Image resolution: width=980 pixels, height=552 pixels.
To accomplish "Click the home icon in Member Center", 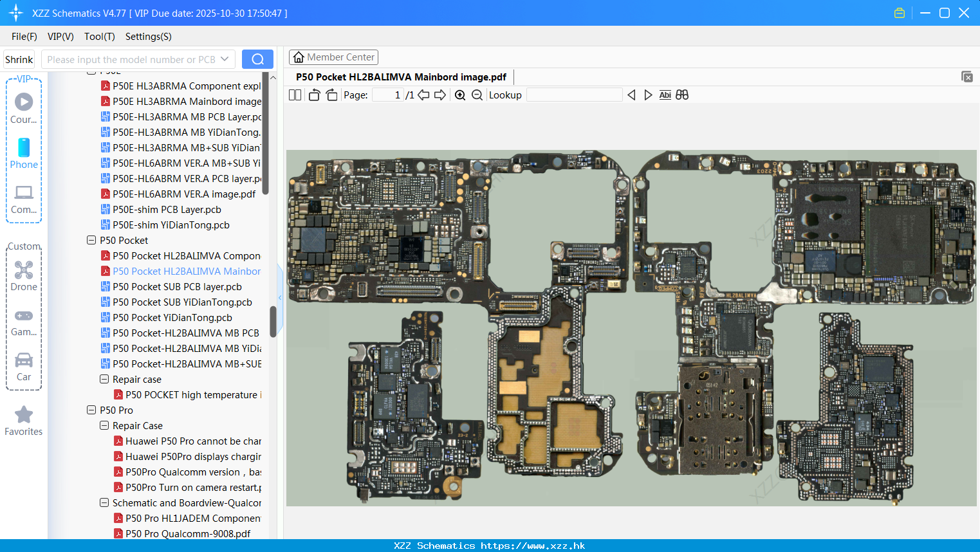I will [299, 57].
